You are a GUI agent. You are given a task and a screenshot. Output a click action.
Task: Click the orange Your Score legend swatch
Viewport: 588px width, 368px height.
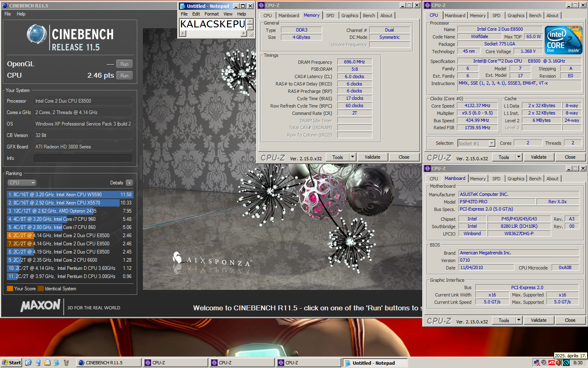10,289
